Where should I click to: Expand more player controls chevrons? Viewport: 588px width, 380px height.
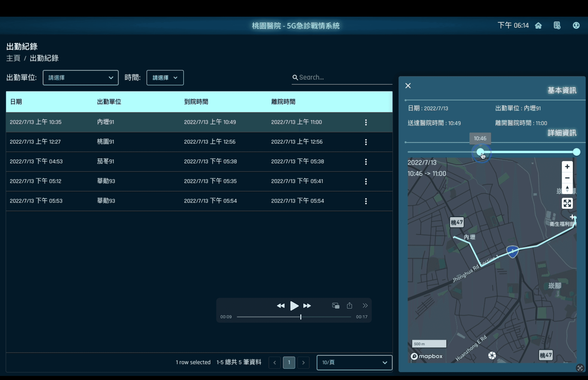365,306
